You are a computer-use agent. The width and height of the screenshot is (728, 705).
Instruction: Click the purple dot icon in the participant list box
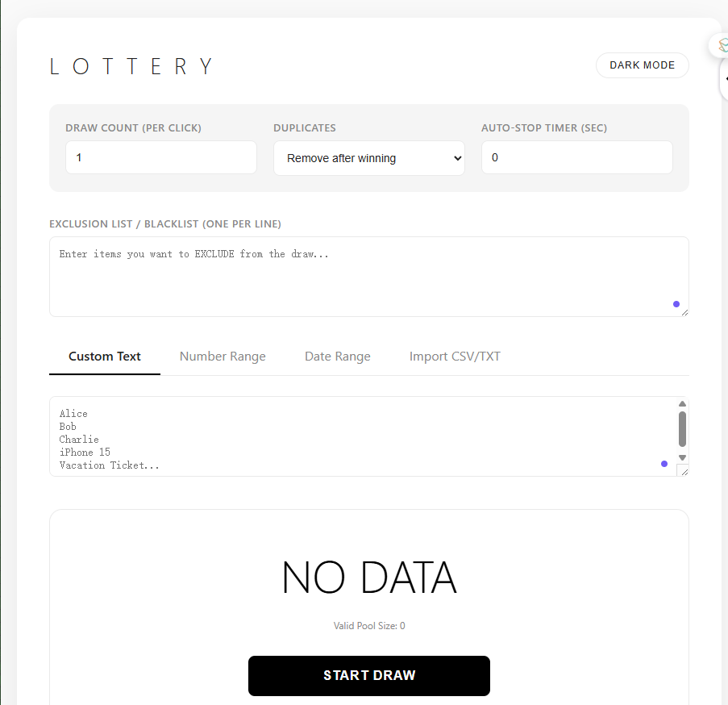coord(664,463)
